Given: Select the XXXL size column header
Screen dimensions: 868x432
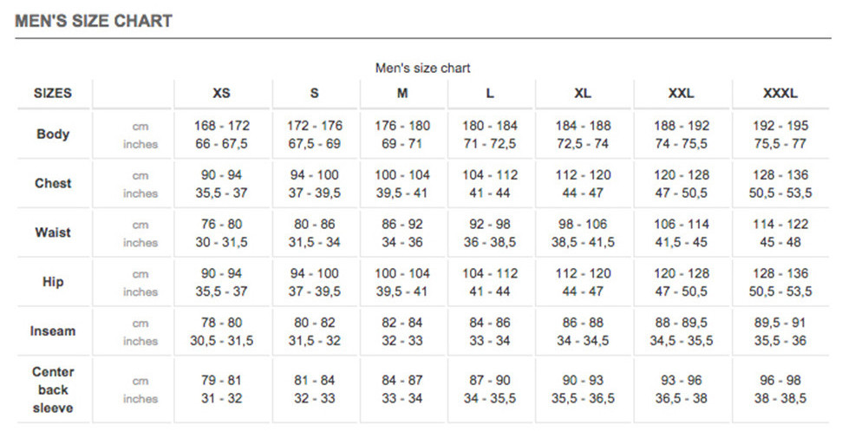Looking at the screenshot, I should (x=780, y=93).
